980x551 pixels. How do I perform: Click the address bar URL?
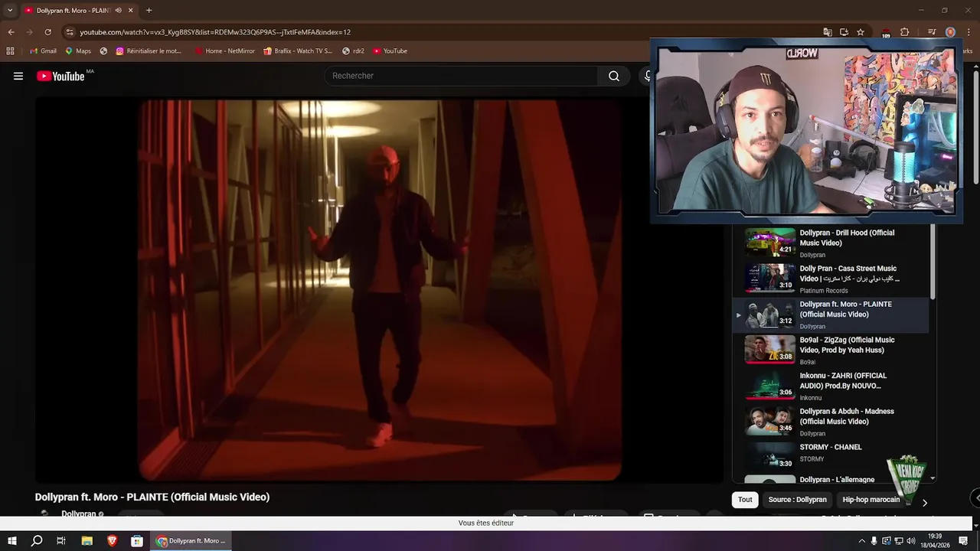click(x=215, y=32)
